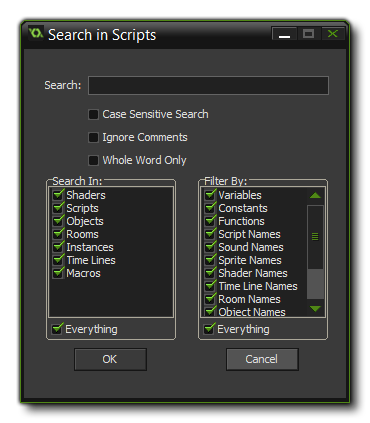This screenshot has width=370, height=423.
Task: Maximize the Search in Scripts window
Action: click(x=308, y=34)
